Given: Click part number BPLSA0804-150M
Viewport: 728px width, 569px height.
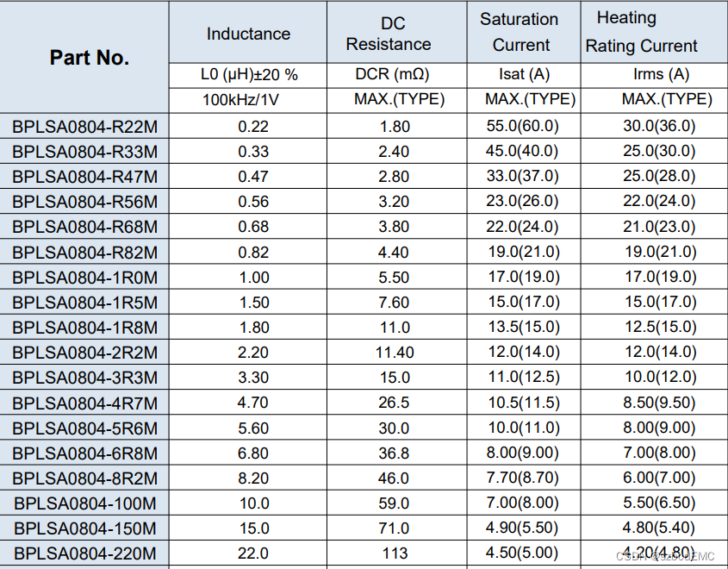Looking at the screenshot, I should pos(85,528).
